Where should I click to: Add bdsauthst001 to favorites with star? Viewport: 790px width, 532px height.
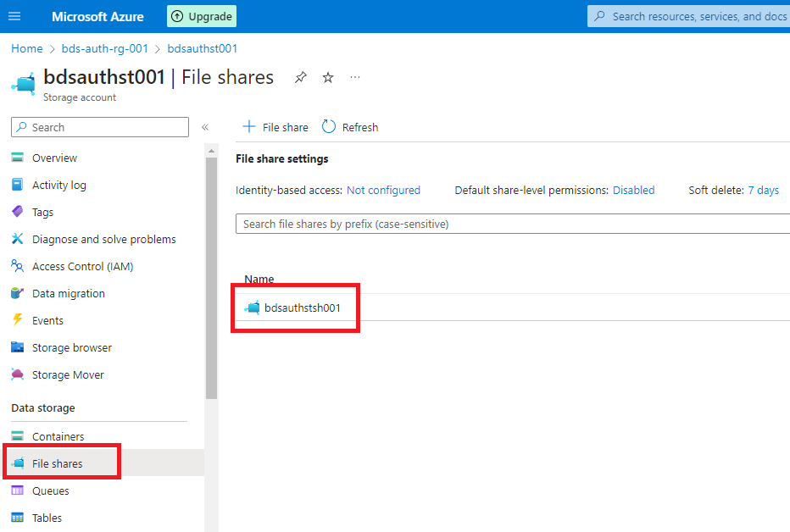328,77
